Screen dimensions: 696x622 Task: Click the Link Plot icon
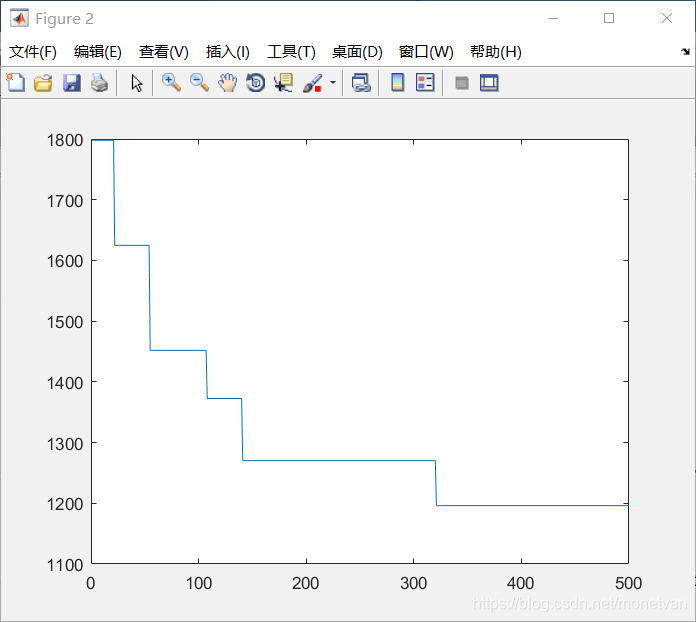361,83
